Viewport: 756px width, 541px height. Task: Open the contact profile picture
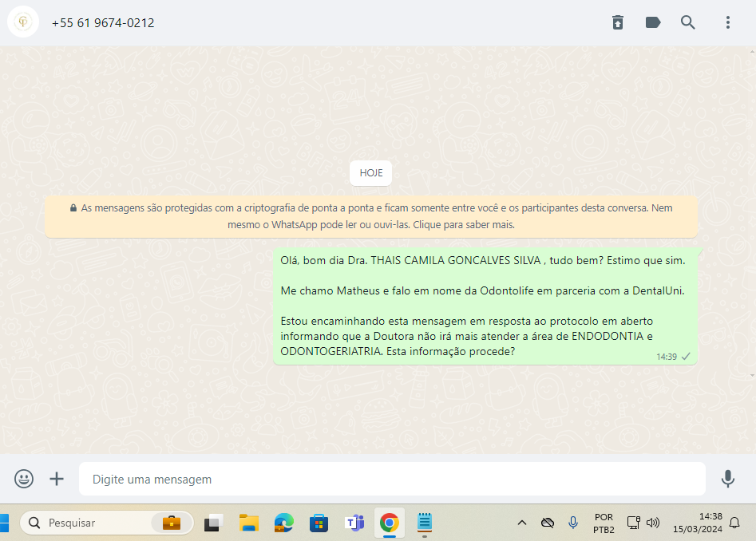pos(22,22)
